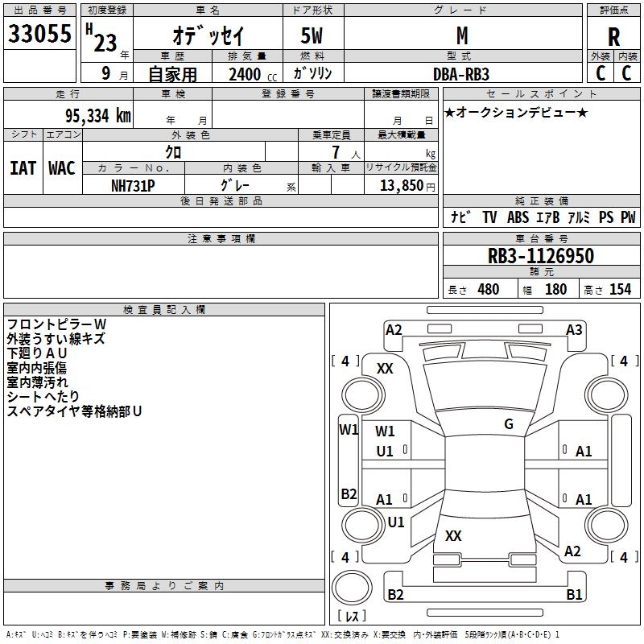The width and height of the screenshot is (644, 644).
Task: Click the XX mark on the rear hatch
Action: [x=453, y=535]
